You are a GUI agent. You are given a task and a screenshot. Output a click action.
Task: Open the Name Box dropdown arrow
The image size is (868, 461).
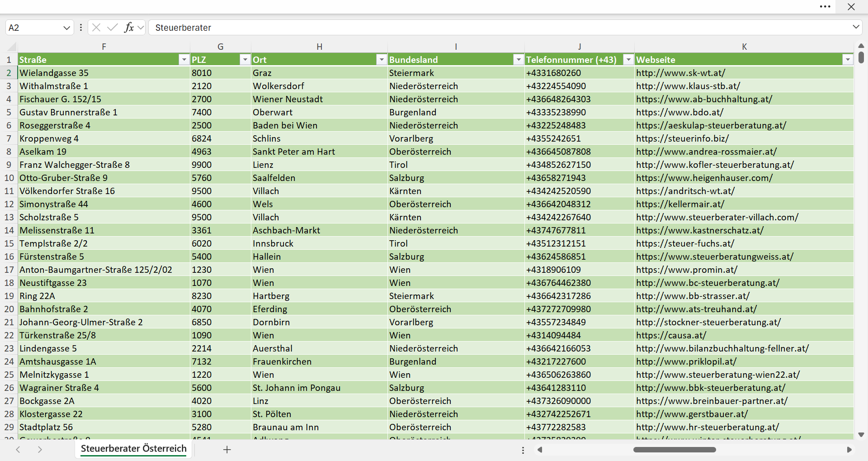click(66, 28)
